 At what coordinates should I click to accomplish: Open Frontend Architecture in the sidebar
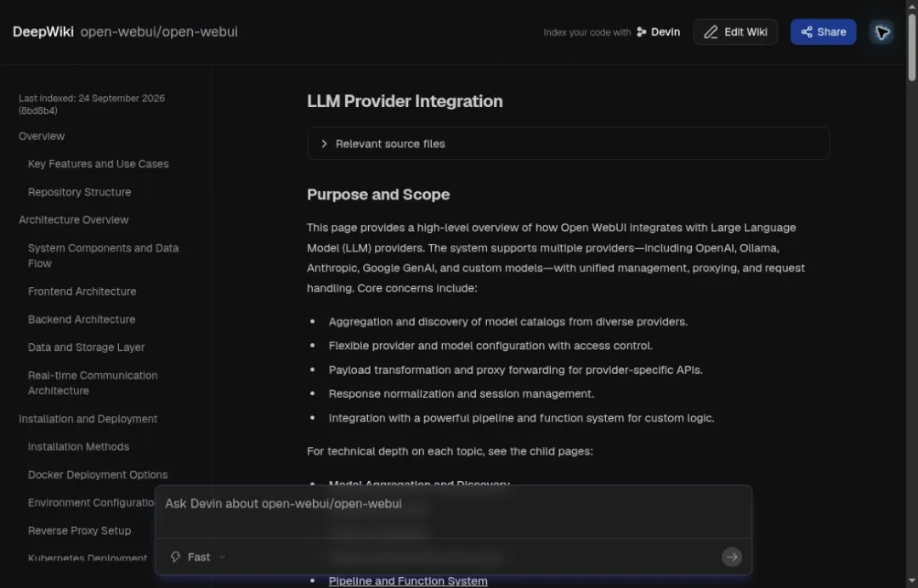point(82,291)
